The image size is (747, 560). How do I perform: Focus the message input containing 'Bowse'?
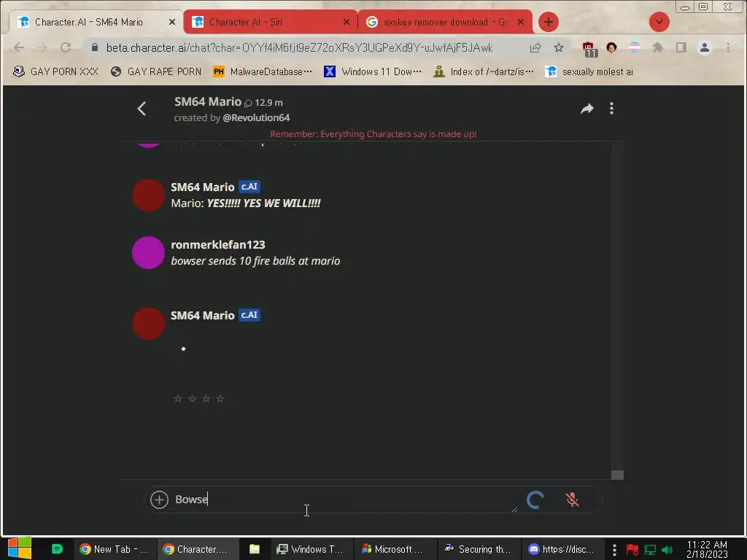[x=345, y=499]
